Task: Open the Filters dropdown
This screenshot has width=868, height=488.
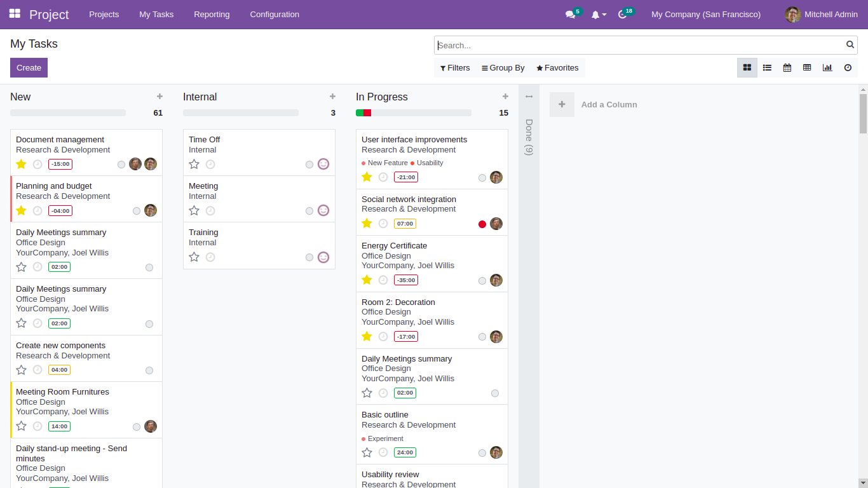Action: pyautogui.click(x=455, y=67)
